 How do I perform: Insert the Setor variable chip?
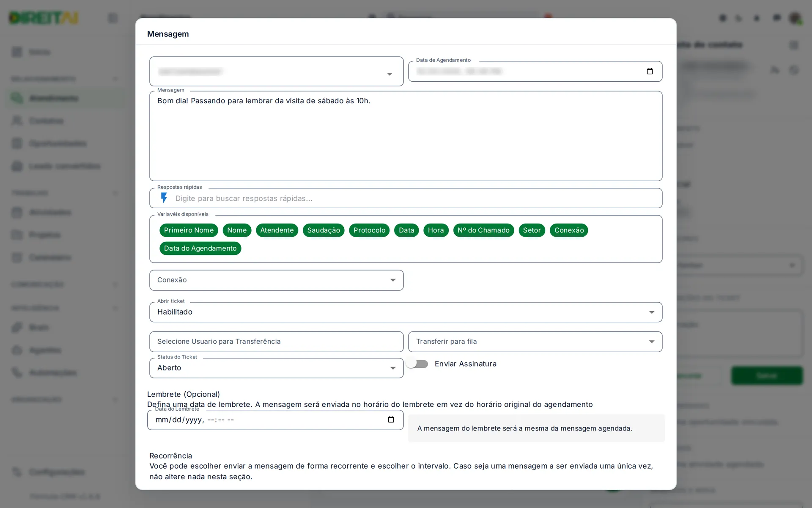point(532,230)
